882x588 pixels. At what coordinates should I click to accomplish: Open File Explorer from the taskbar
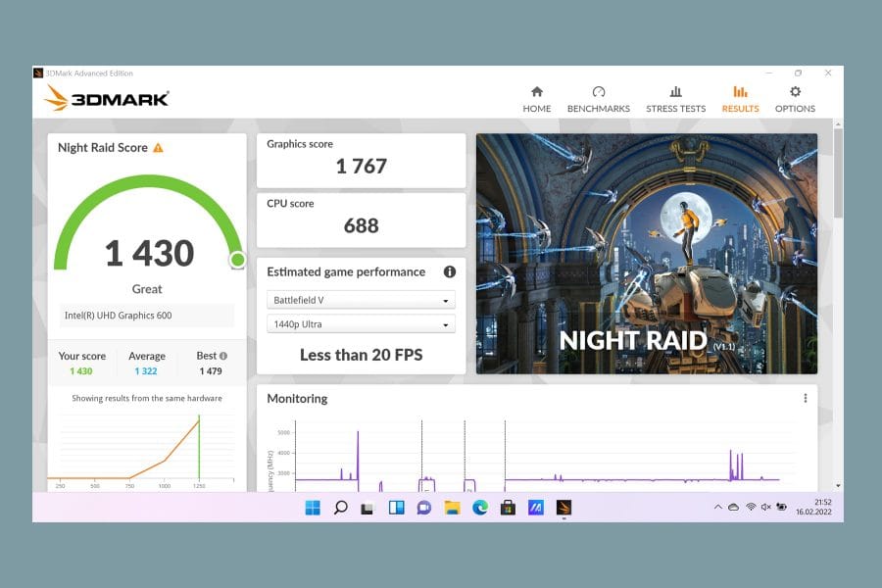[x=452, y=508]
